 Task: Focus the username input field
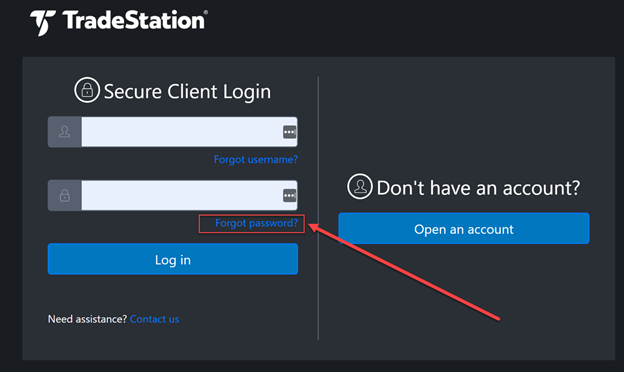pyautogui.click(x=189, y=132)
